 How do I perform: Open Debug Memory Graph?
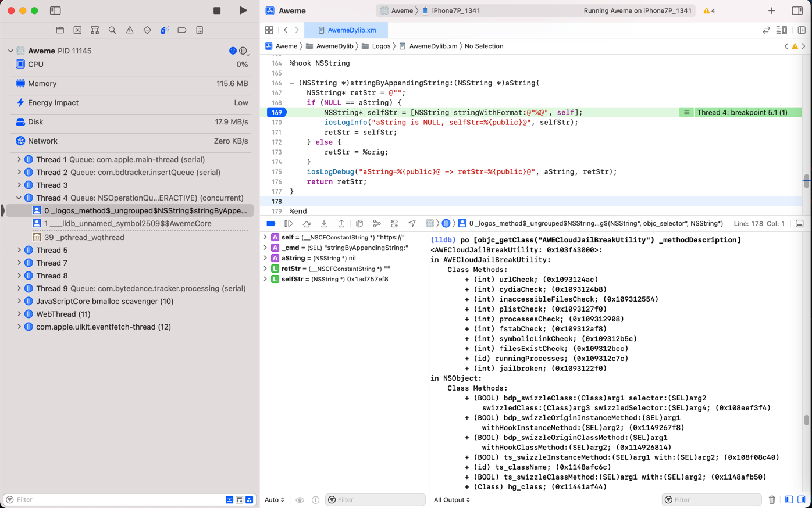(377, 224)
